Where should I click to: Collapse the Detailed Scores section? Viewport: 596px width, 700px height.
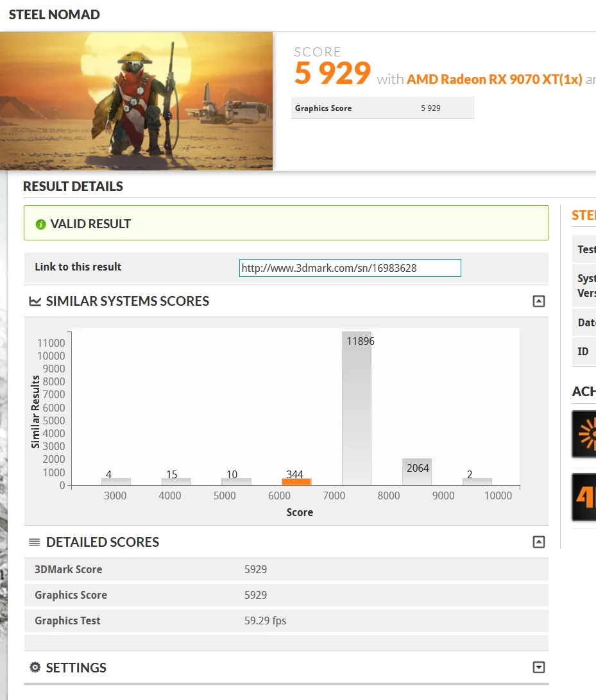pyautogui.click(x=539, y=542)
